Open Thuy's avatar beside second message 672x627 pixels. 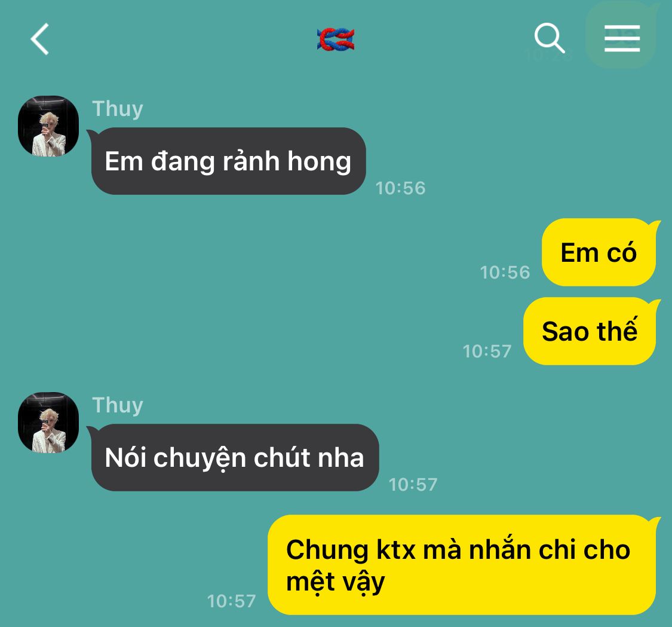pos(48,423)
